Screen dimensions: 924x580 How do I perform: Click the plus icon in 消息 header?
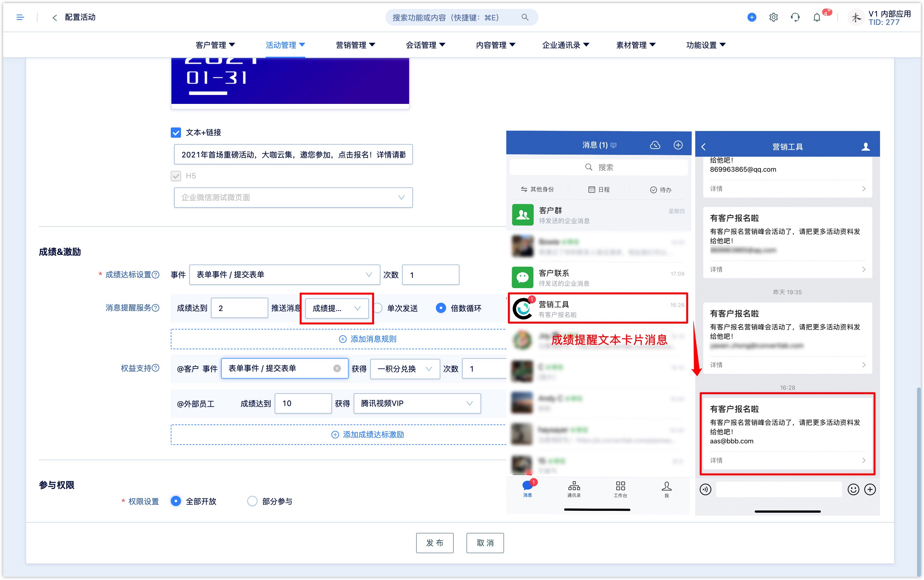pos(678,145)
